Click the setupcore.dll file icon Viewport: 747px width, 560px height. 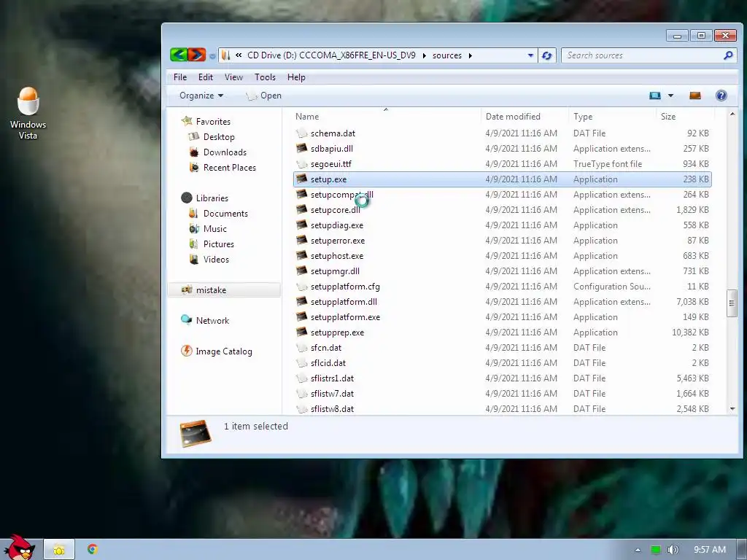(x=301, y=209)
